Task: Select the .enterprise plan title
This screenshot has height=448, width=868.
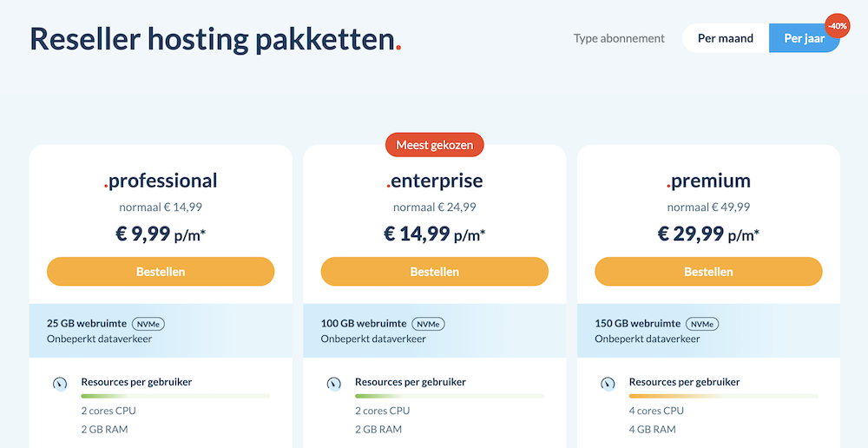Action: 435,181
